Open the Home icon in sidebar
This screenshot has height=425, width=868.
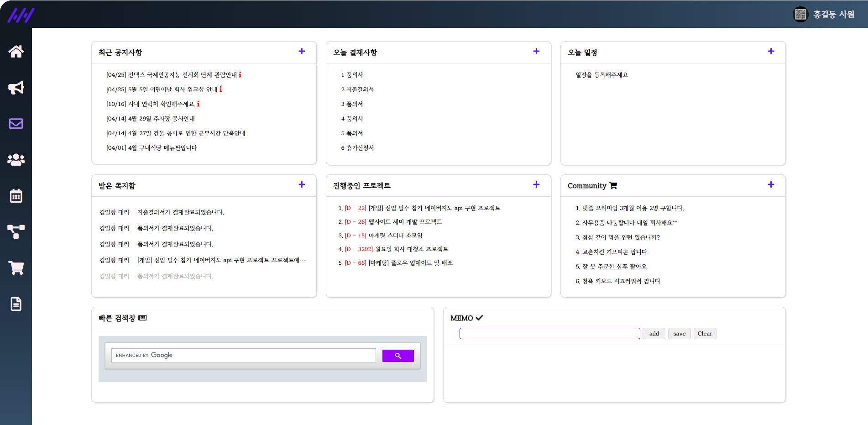pos(16,52)
